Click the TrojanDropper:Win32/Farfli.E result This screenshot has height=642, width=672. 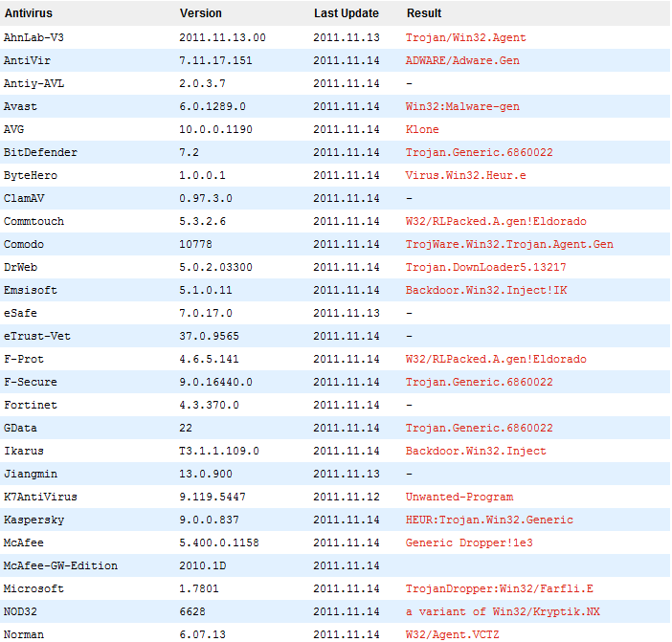tap(500, 588)
